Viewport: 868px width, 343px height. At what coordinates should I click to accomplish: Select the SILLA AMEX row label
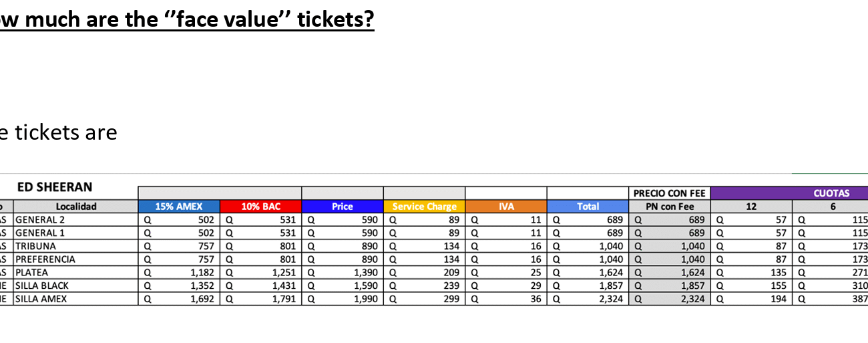point(41,299)
